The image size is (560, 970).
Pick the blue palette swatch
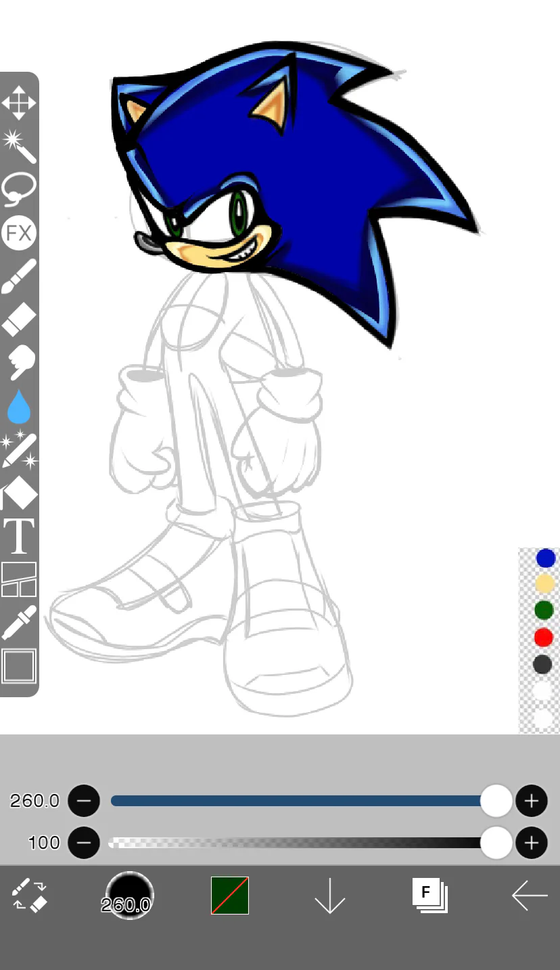pyautogui.click(x=545, y=558)
